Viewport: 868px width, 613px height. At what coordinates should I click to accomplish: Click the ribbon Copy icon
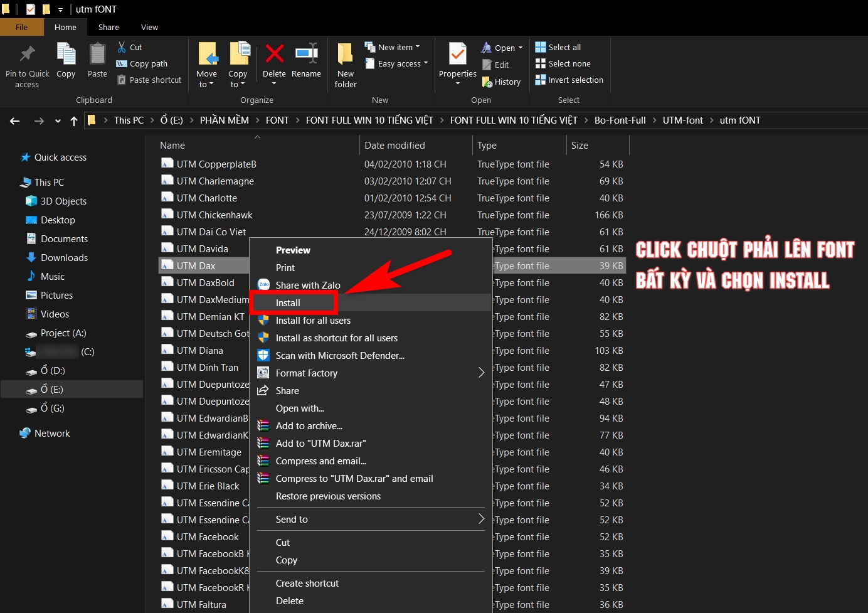pyautogui.click(x=66, y=54)
